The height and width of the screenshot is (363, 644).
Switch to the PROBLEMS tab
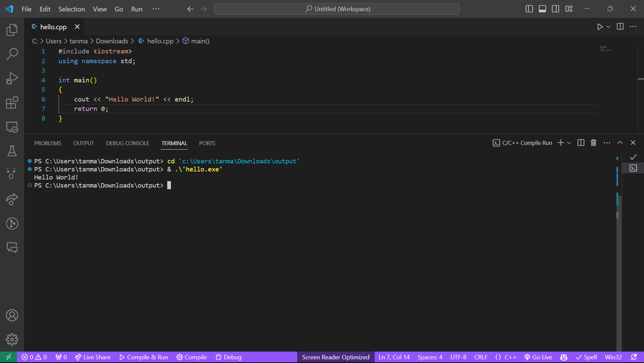coord(48,143)
